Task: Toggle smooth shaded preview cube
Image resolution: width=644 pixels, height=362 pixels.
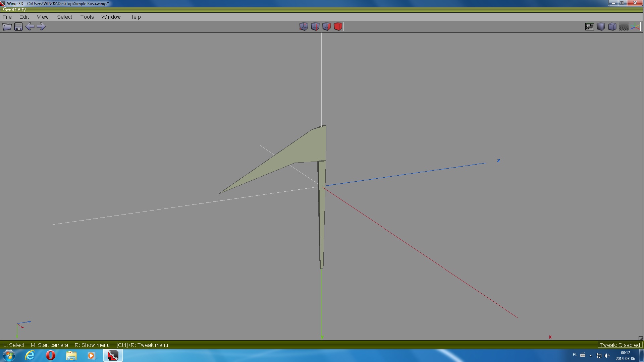Action: pyautogui.click(x=601, y=26)
